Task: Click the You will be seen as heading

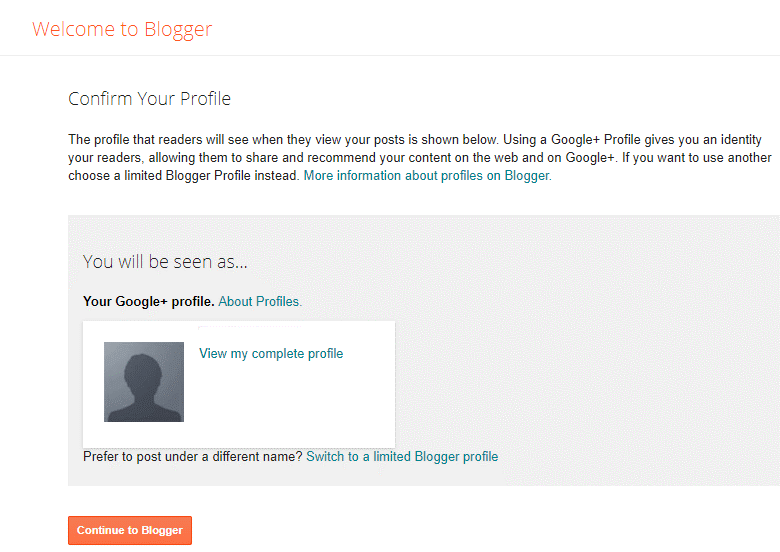Action: [165, 262]
